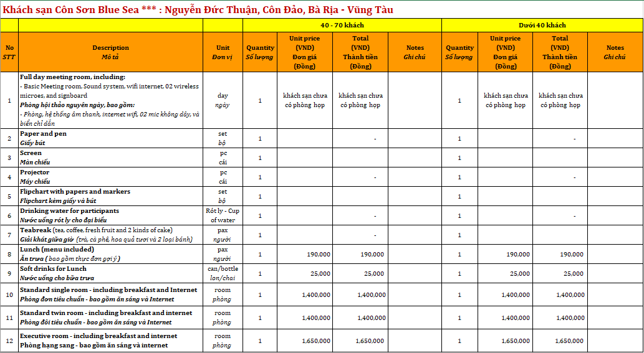Select the 'Standard single room' description cell
Image resolution: width=644 pixels, height=353 pixels.
coord(110,294)
